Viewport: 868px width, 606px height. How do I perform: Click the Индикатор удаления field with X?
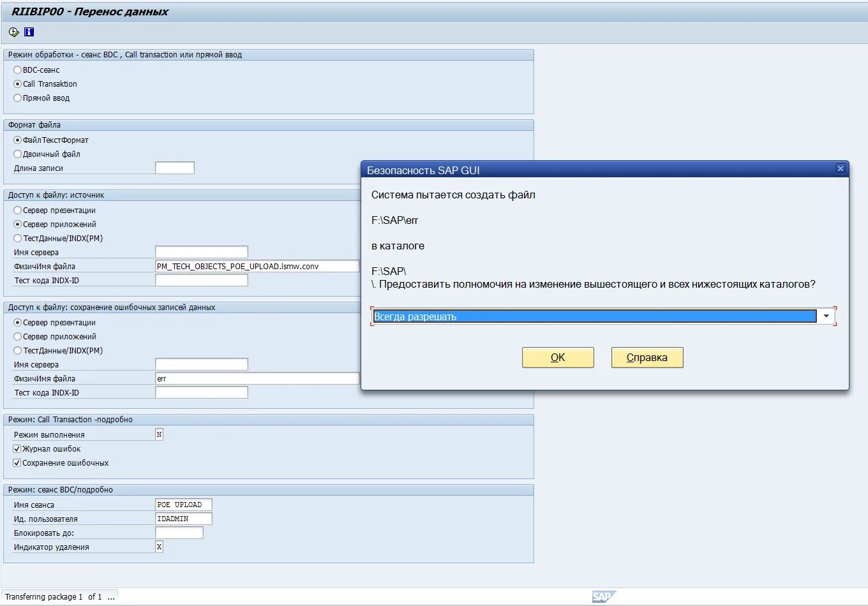[x=160, y=547]
